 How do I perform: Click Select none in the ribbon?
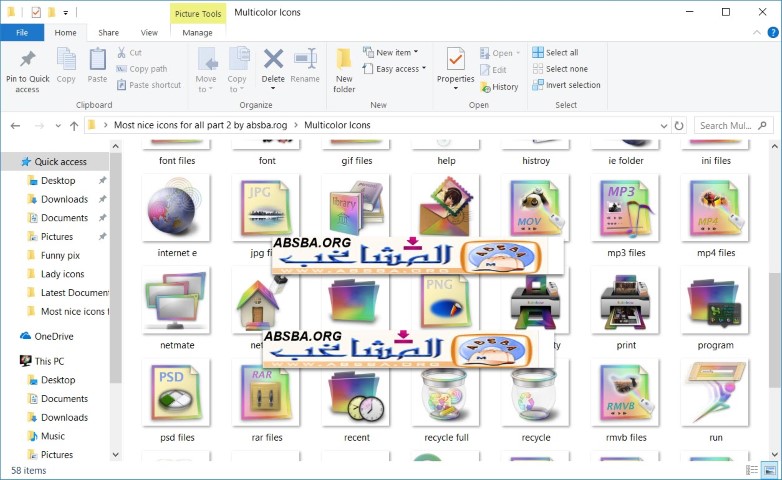[560, 69]
